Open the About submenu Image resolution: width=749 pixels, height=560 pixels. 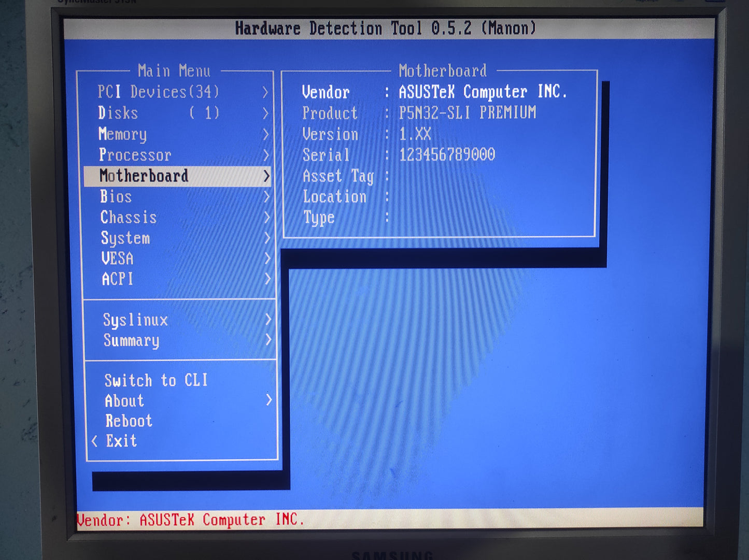click(124, 400)
